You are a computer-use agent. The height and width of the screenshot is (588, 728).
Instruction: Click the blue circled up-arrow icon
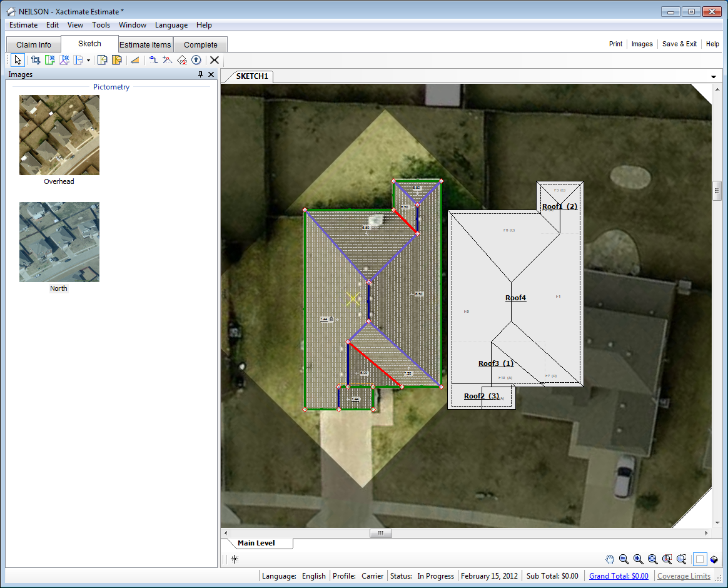click(x=196, y=60)
